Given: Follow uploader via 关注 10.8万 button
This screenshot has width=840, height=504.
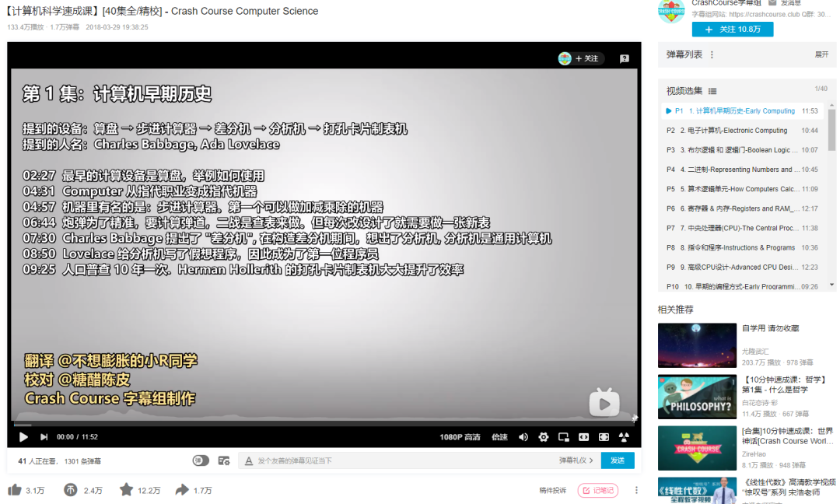Looking at the screenshot, I should tap(733, 30).
